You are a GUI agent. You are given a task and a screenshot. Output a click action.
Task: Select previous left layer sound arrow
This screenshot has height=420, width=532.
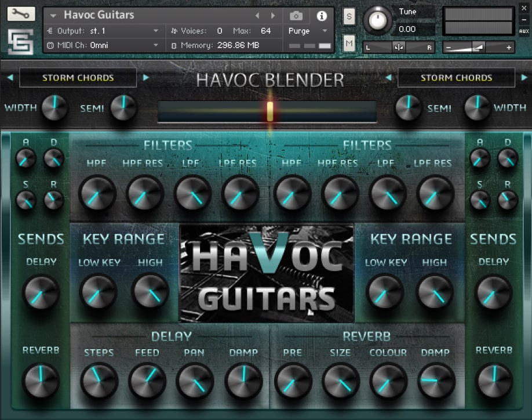coord(10,77)
